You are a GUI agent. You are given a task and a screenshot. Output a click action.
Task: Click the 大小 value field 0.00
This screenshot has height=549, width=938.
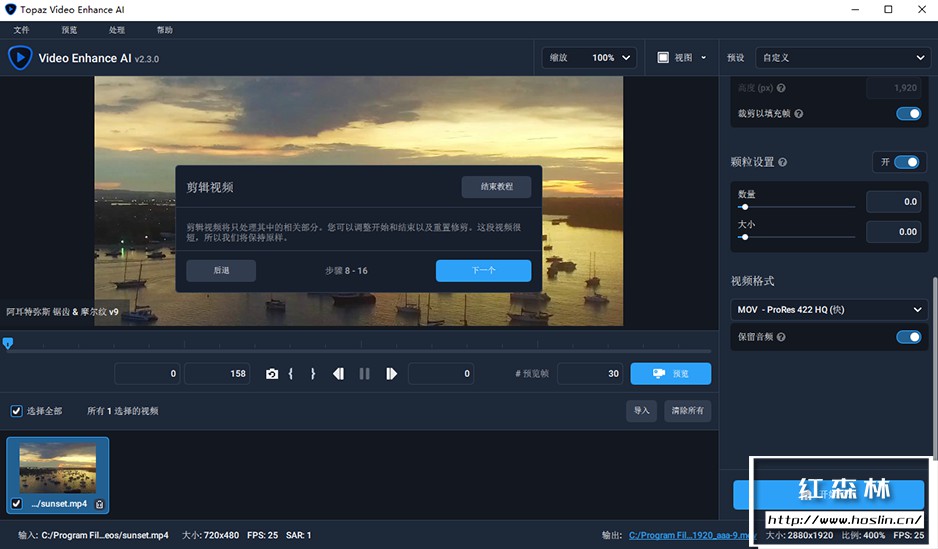pyautogui.click(x=894, y=232)
